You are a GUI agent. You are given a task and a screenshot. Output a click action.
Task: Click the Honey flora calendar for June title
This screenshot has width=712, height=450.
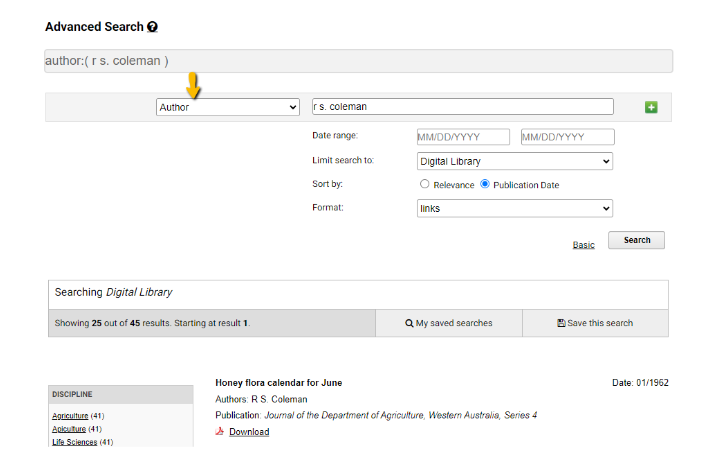pyautogui.click(x=278, y=383)
